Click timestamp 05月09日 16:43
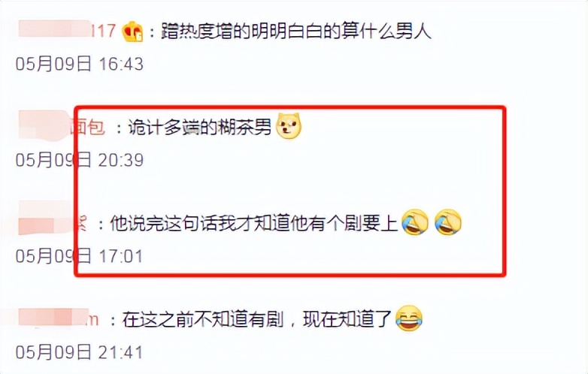The image size is (588, 374). pos(80,64)
